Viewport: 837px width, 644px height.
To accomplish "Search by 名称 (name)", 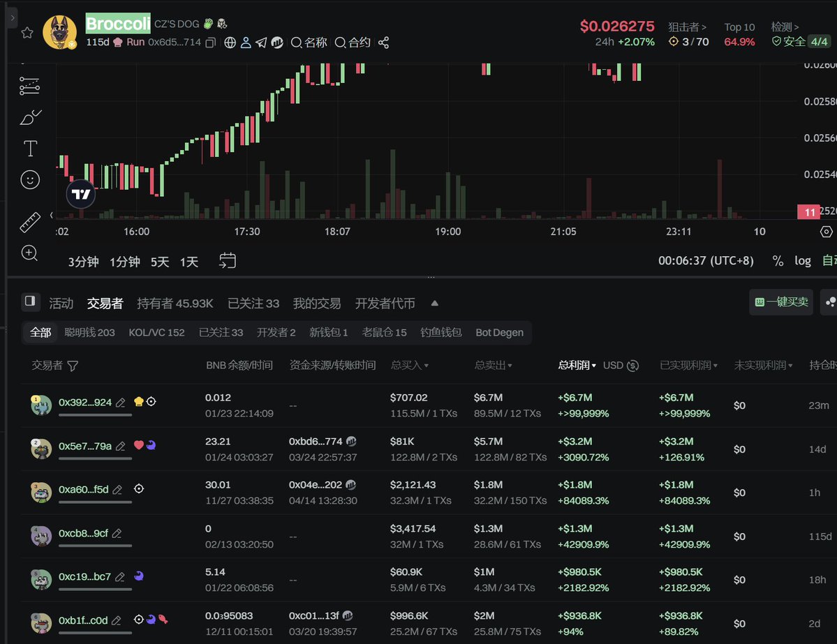I will [x=309, y=42].
